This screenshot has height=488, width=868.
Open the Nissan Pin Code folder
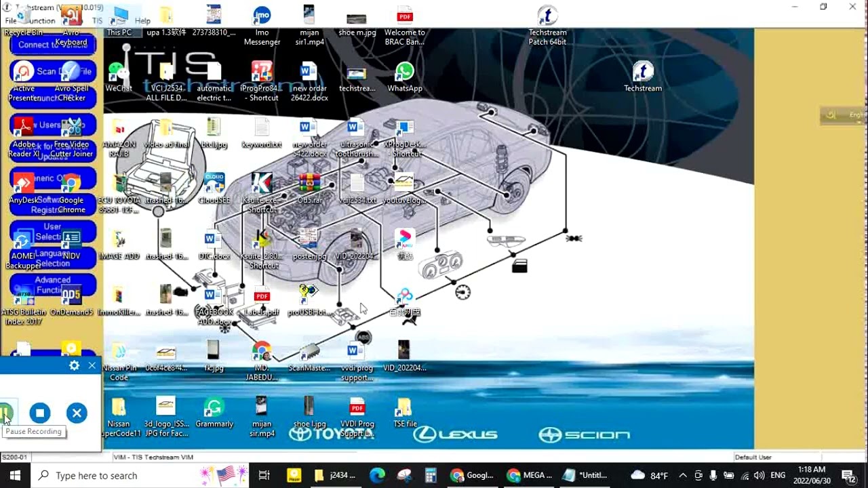119,361
